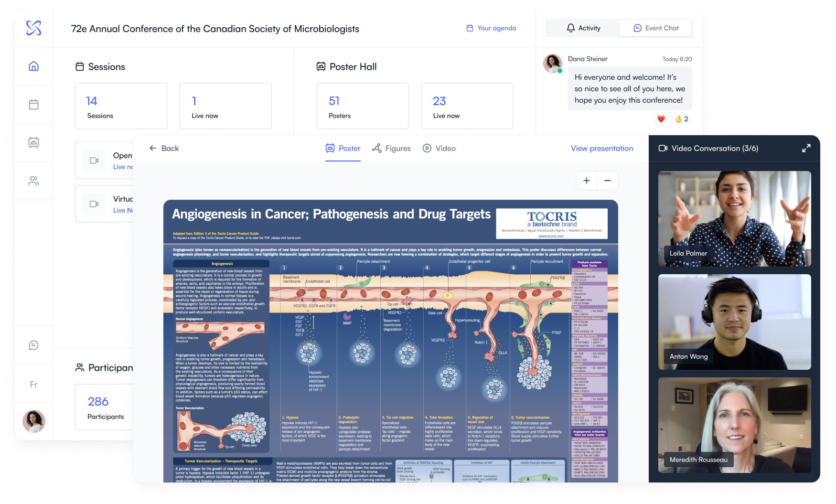Screen dimensions: 836x504
Task: Select Anton Wang's video tile
Action: (735, 322)
